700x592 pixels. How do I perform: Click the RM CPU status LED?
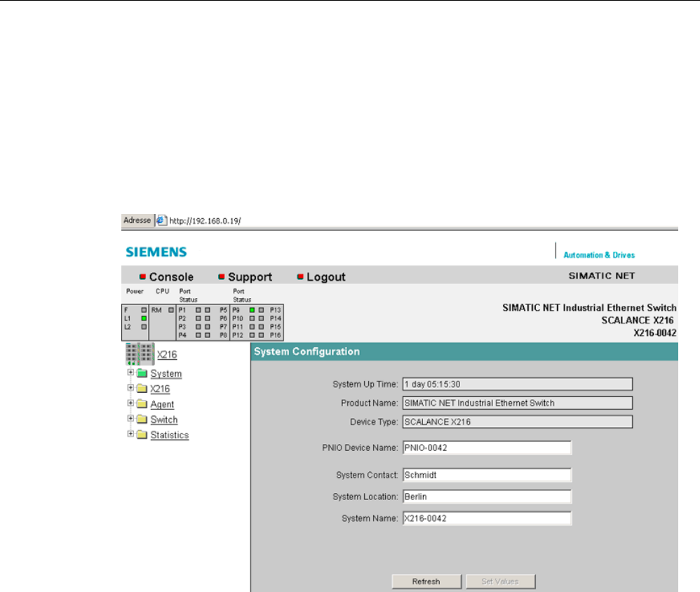point(171,310)
